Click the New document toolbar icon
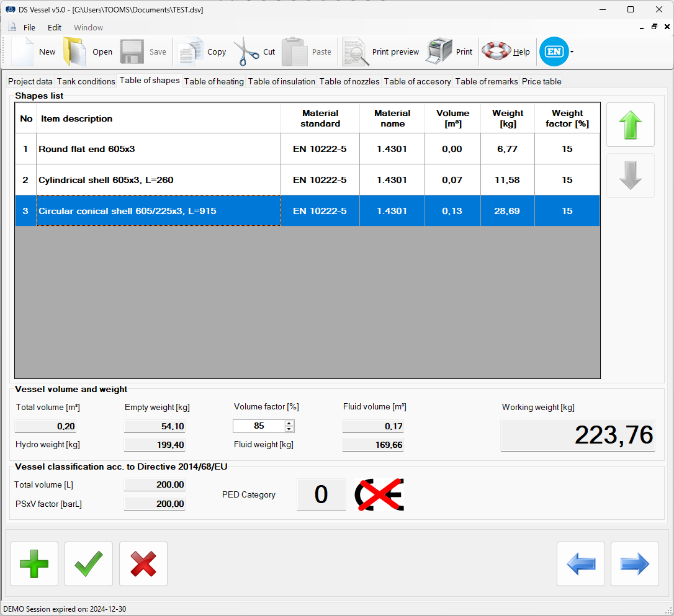The height and width of the screenshot is (616, 674). tap(23, 52)
